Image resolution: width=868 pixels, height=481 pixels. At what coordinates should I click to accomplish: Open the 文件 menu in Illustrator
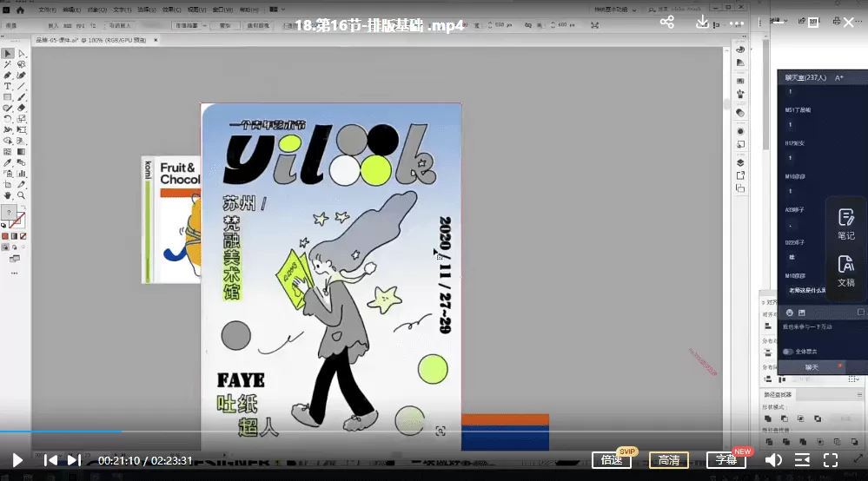coord(46,10)
